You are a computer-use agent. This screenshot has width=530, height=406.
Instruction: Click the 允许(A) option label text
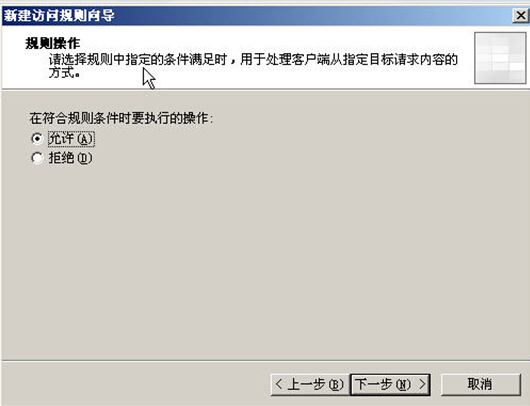[71, 139]
